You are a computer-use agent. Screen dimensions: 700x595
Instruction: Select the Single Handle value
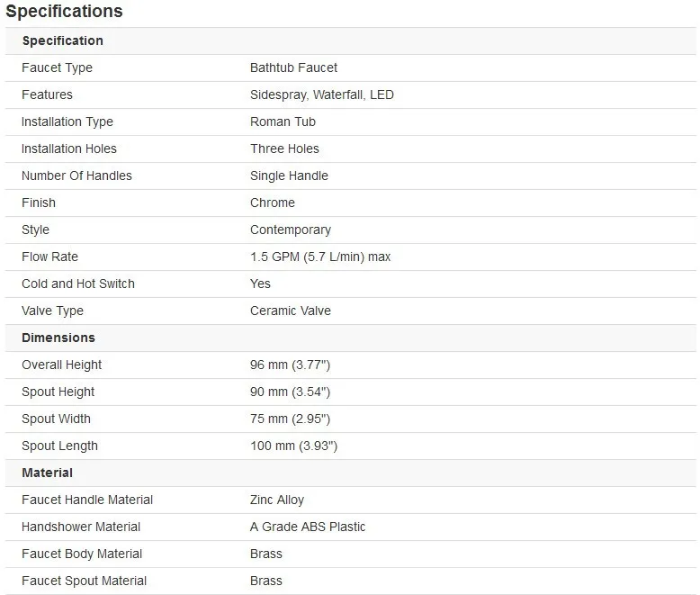click(x=290, y=176)
